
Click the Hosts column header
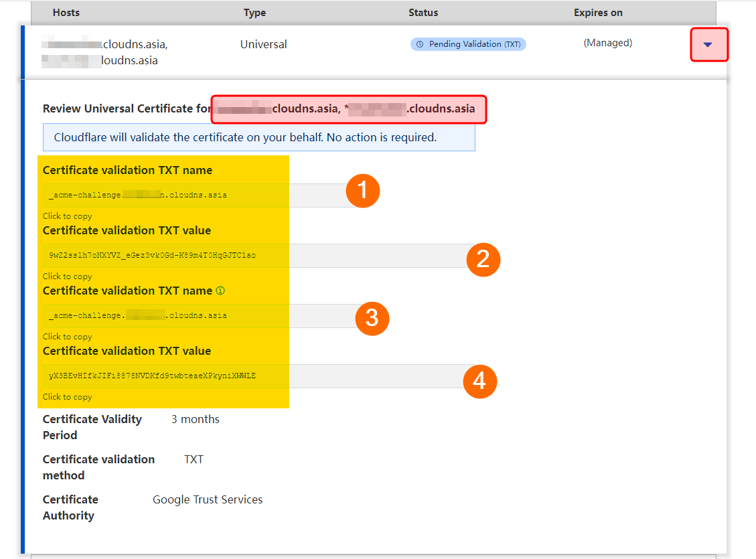click(67, 13)
